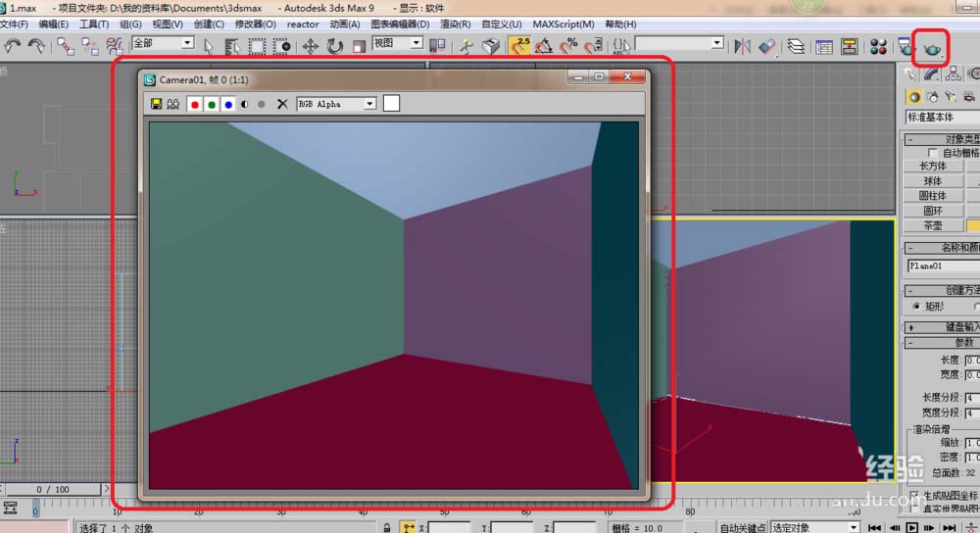The width and height of the screenshot is (980, 533).
Task: Save the rendered image with disk icon
Action: pos(156,104)
